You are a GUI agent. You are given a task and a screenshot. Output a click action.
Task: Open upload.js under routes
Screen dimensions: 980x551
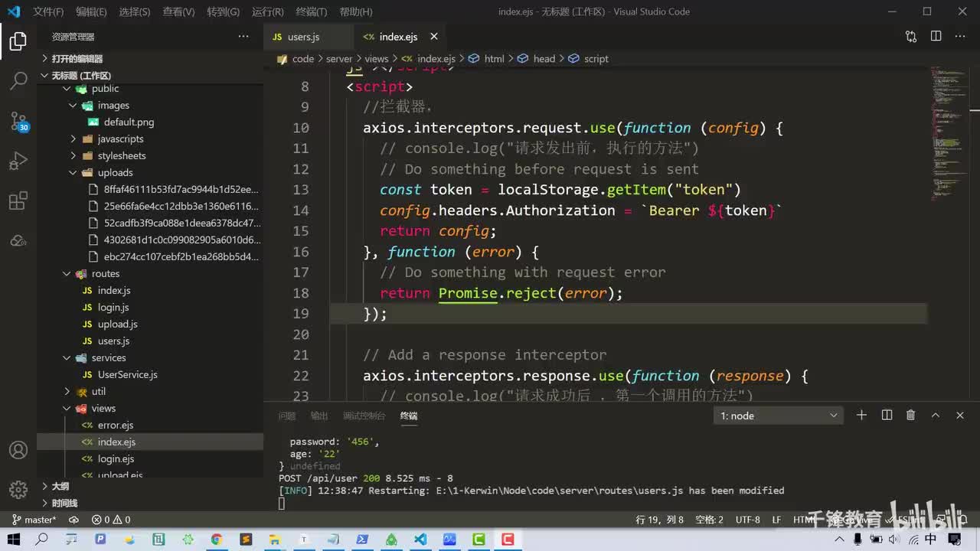pos(117,324)
